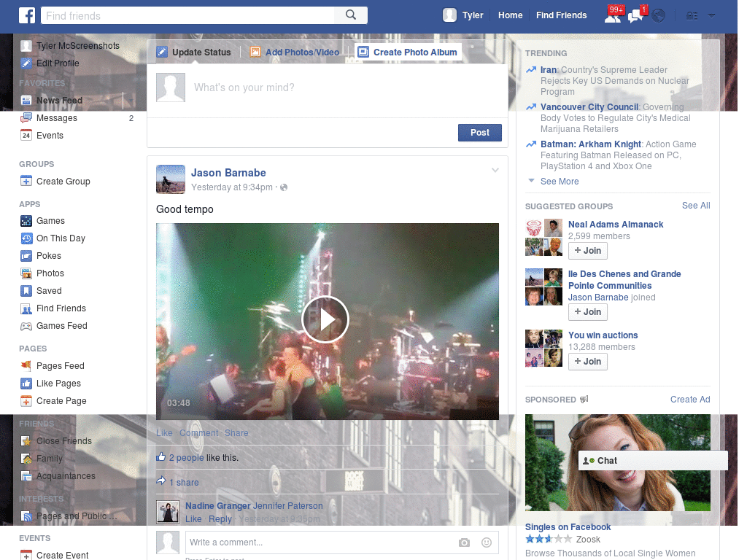Select the Update Status tab
The height and width of the screenshot is (560, 747).
(194, 52)
